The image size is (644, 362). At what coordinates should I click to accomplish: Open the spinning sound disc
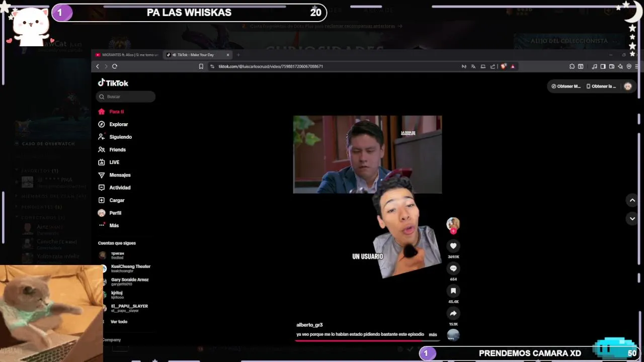[453, 335]
